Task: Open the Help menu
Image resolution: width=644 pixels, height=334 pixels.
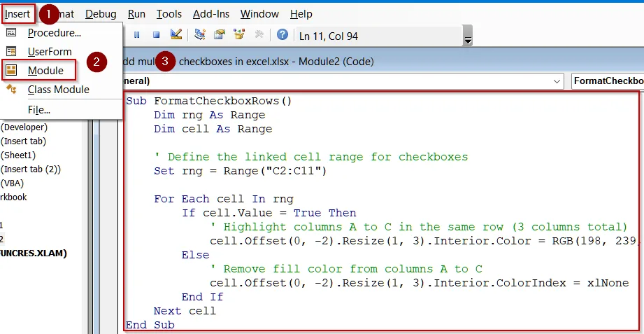Action: (x=301, y=14)
